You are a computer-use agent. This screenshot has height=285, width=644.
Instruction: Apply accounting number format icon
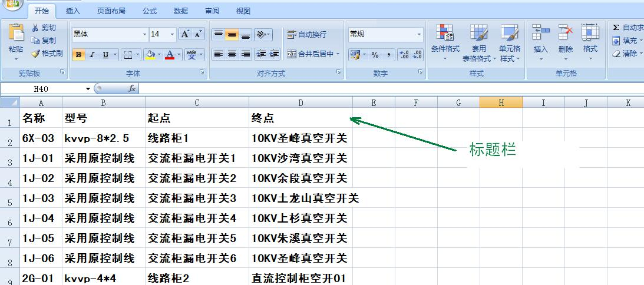pyautogui.click(x=355, y=55)
